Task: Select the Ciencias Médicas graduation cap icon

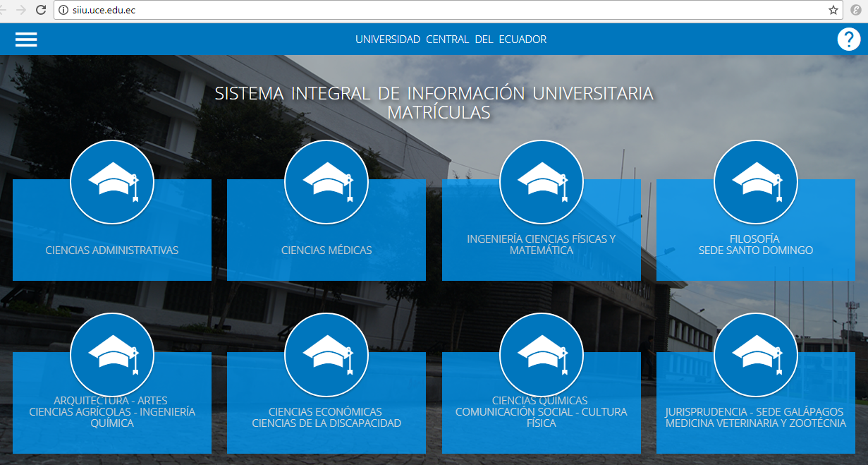Action: tap(326, 181)
